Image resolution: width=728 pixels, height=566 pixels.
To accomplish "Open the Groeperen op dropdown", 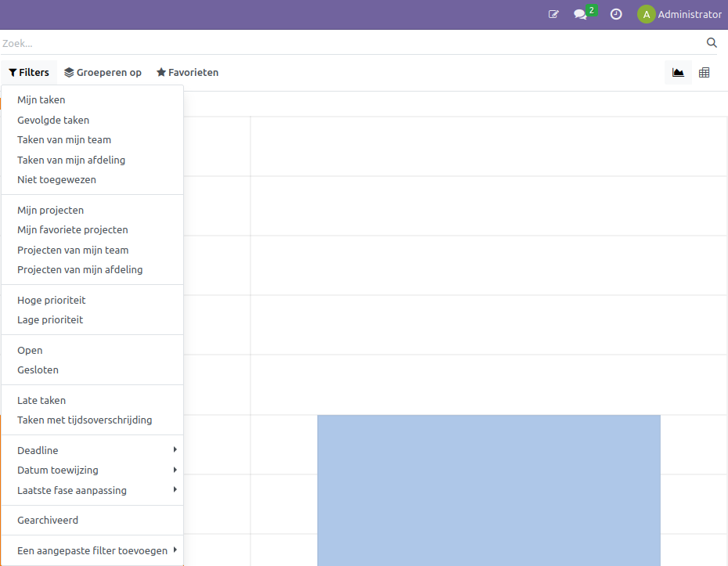I will (x=103, y=73).
